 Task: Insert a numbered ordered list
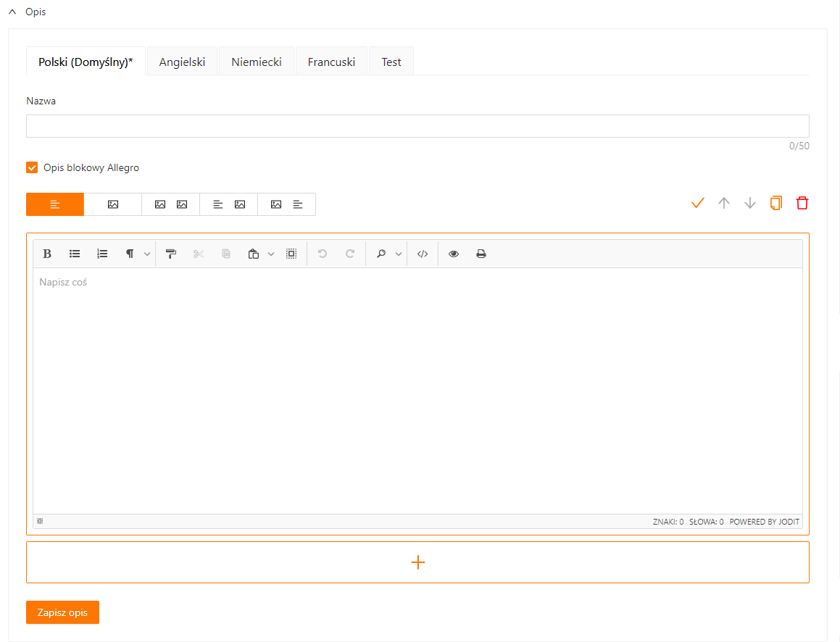(102, 254)
